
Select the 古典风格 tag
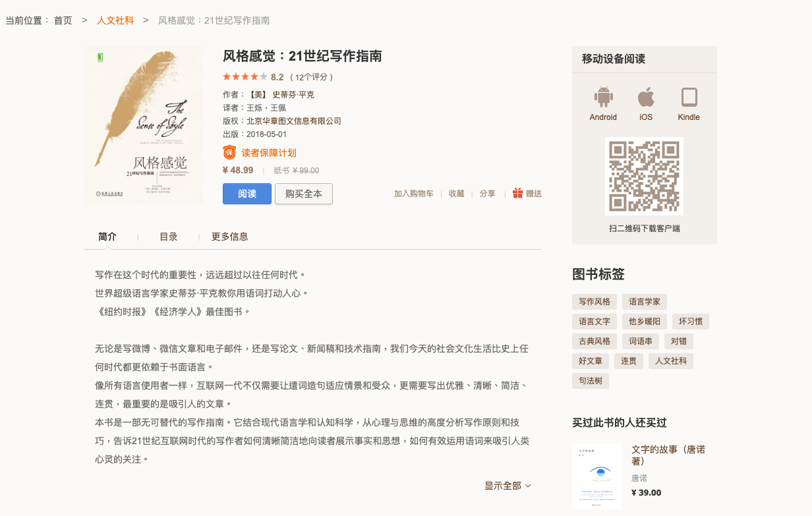[594, 341]
